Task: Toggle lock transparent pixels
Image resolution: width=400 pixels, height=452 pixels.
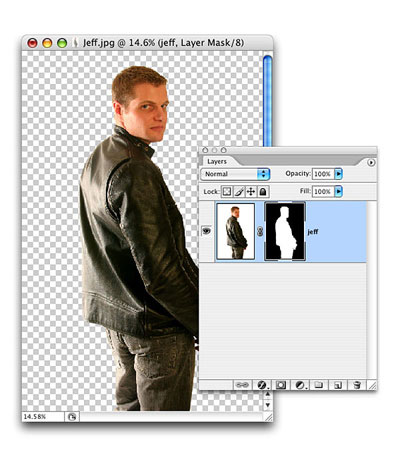Action: click(227, 192)
